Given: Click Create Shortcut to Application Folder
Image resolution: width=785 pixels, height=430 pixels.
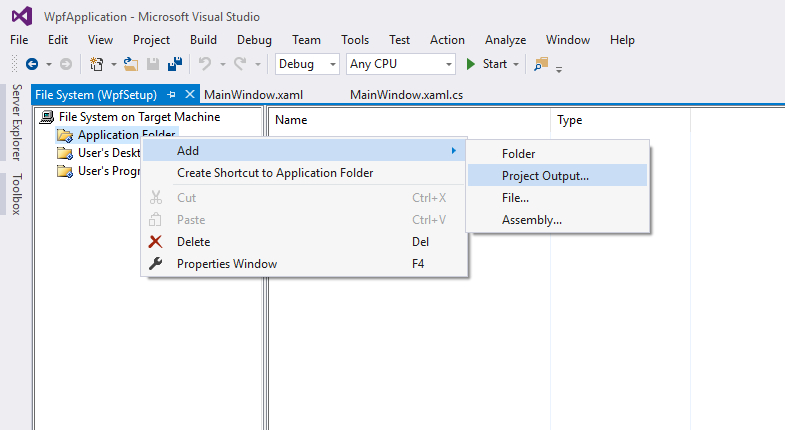Looking at the screenshot, I should tap(275, 173).
